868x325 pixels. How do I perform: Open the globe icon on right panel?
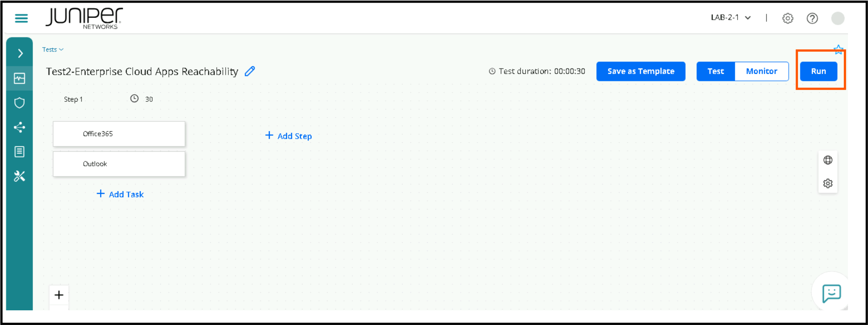click(x=828, y=160)
